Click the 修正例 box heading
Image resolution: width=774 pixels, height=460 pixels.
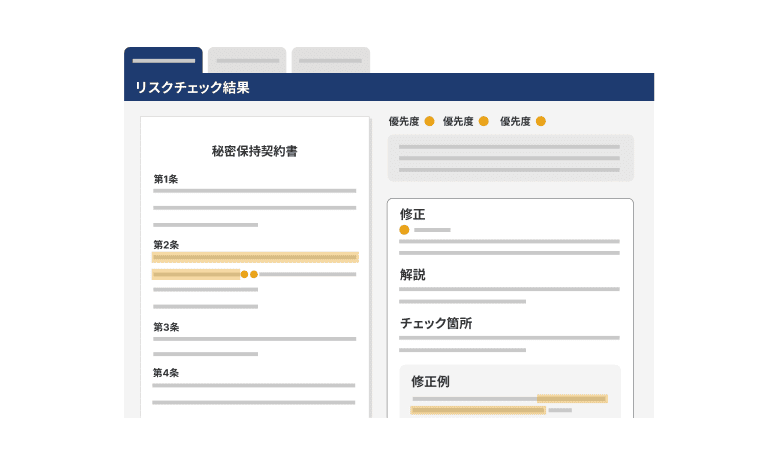430,381
